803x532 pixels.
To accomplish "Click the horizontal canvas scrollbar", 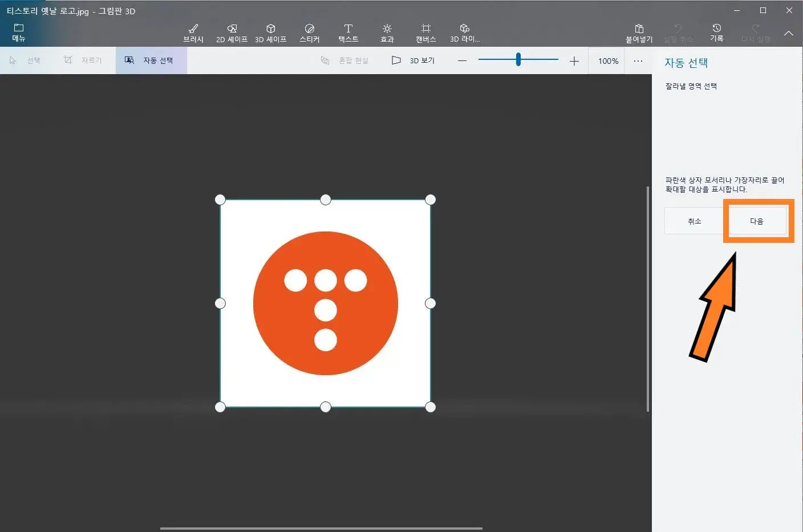I will coord(321,529).
